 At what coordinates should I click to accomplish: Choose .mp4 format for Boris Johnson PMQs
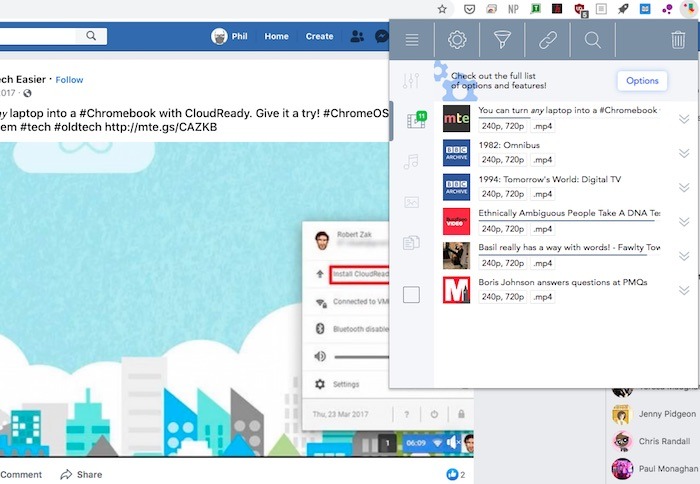542,297
